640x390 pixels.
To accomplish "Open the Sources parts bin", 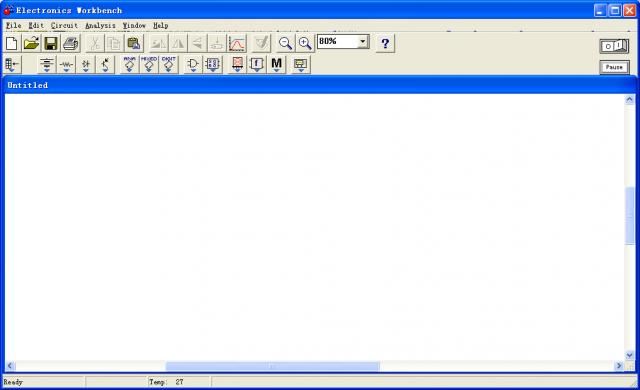I will pyautogui.click(x=47, y=64).
